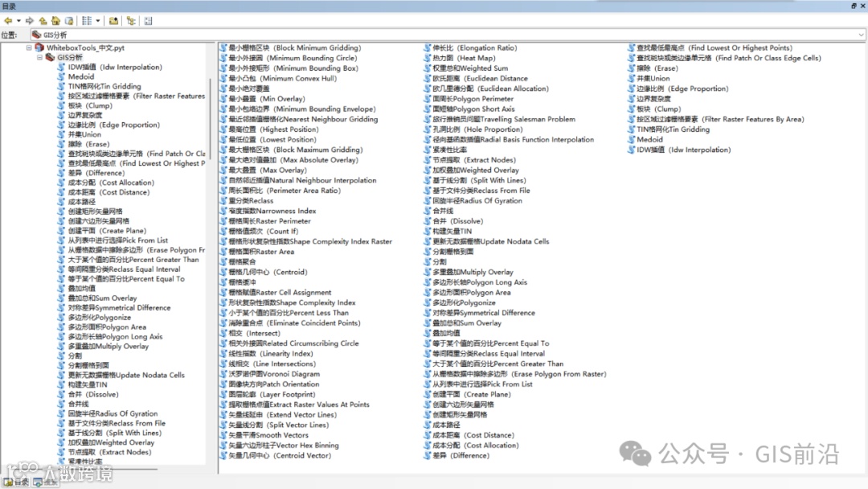Viewport: 868px width, 489px height.
Task: Select 重分类Reclass tool
Action: point(251,200)
